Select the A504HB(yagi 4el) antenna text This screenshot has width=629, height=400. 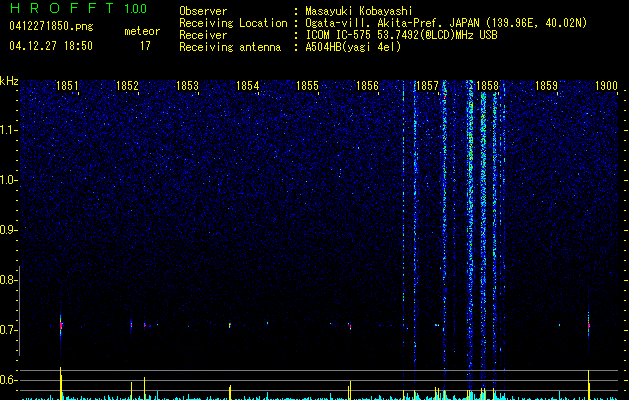pyautogui.click(x=353, y=47)
